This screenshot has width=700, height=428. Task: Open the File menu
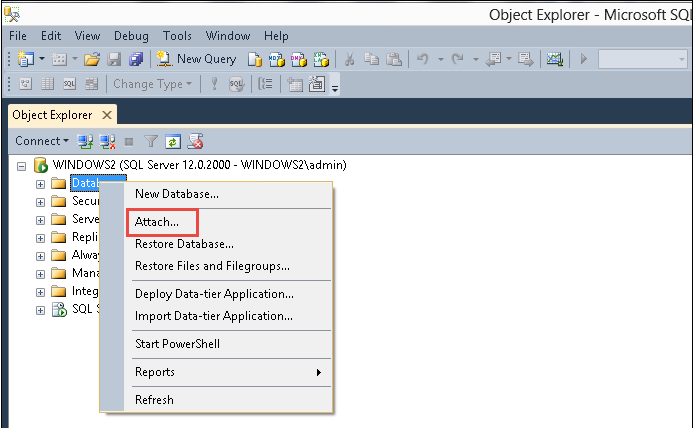pos(18,36)
